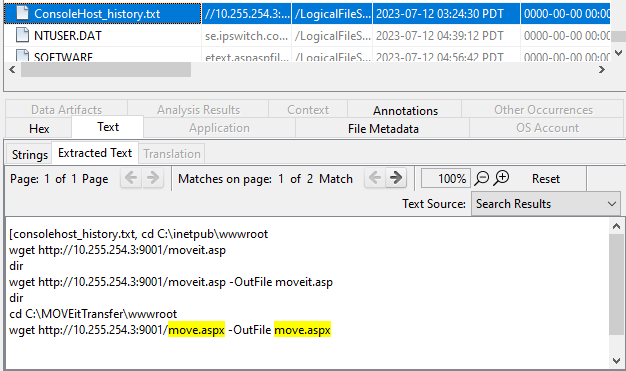Select the ConsoleHost_history.txt file name

[97, 14]
